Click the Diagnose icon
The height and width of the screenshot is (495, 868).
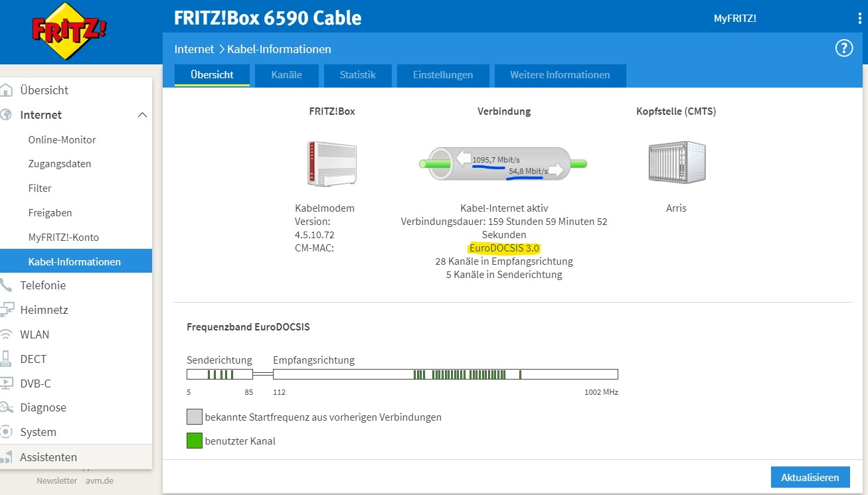[7, 407]
